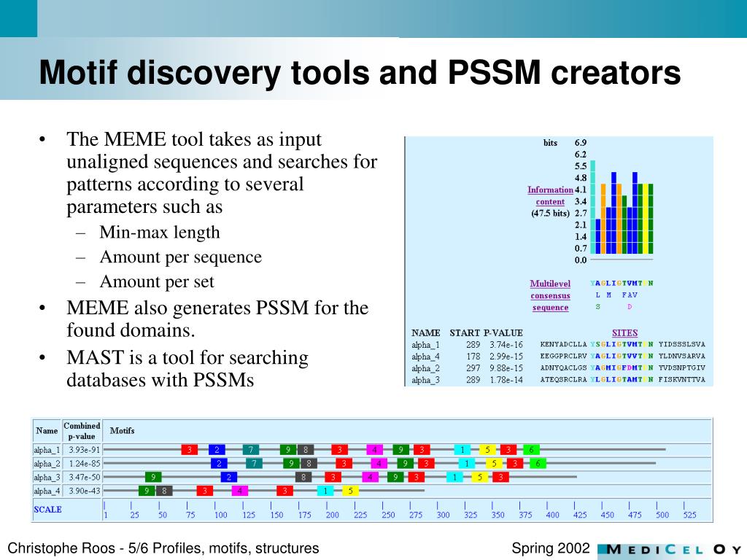The height and width of the screenshot is (560, 747).
Task: Click cyan motif 1 block in alpha_2 row
Action: tap(466, 463)
